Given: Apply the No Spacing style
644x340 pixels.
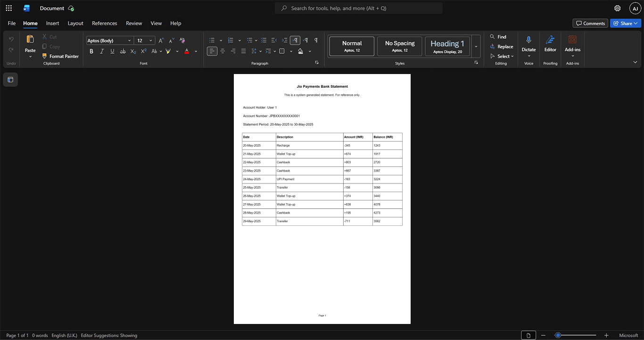Looking at the screenshot, I should pos(400,47).
